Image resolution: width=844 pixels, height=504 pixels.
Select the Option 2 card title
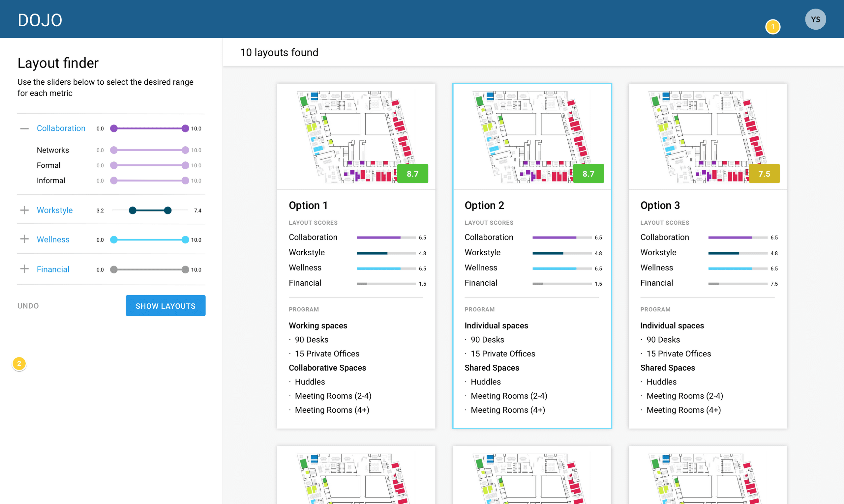click(x=484, y=205)
